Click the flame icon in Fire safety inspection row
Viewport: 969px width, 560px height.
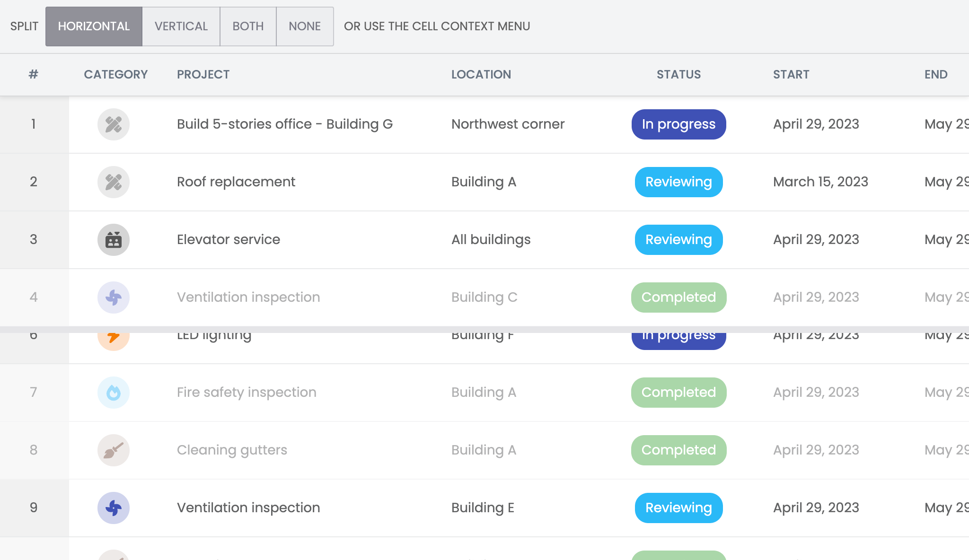click(x=114, y=393)
